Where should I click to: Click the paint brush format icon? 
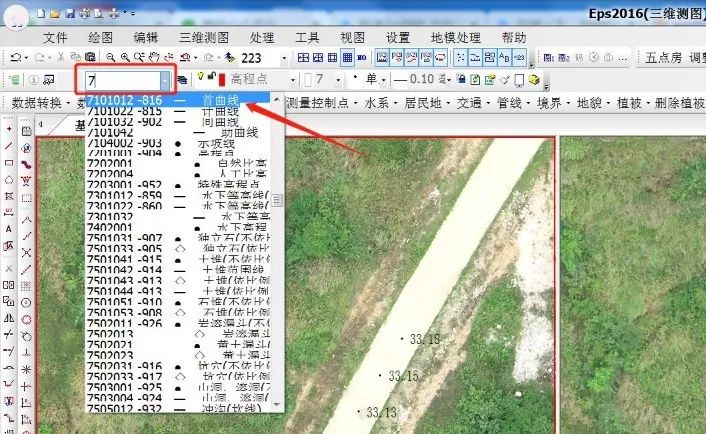(505, 80)
